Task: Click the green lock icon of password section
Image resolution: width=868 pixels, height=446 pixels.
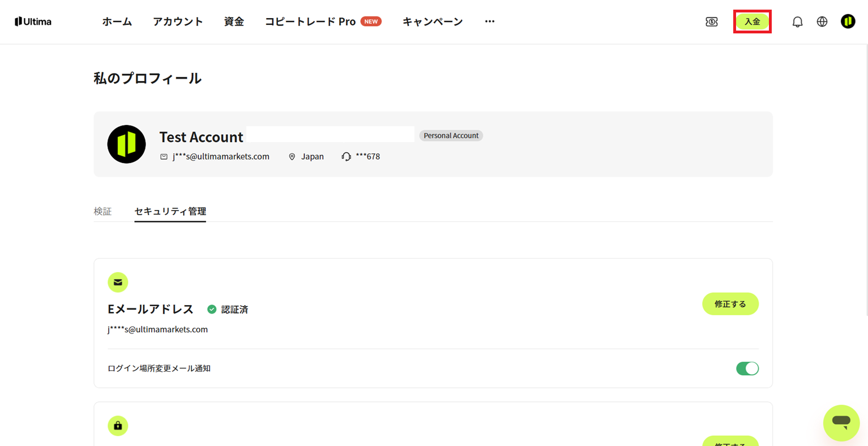Action: click(x=118, y=426)
